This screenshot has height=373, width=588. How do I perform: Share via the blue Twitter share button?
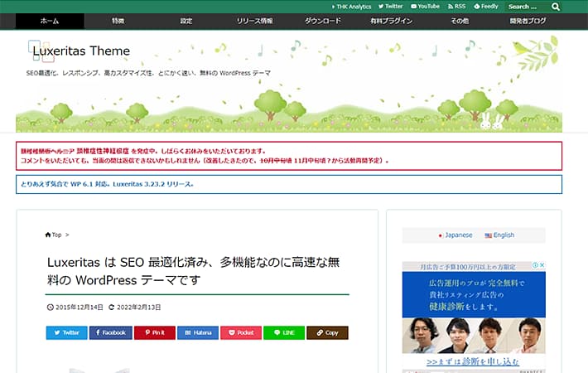click(67, 332)
